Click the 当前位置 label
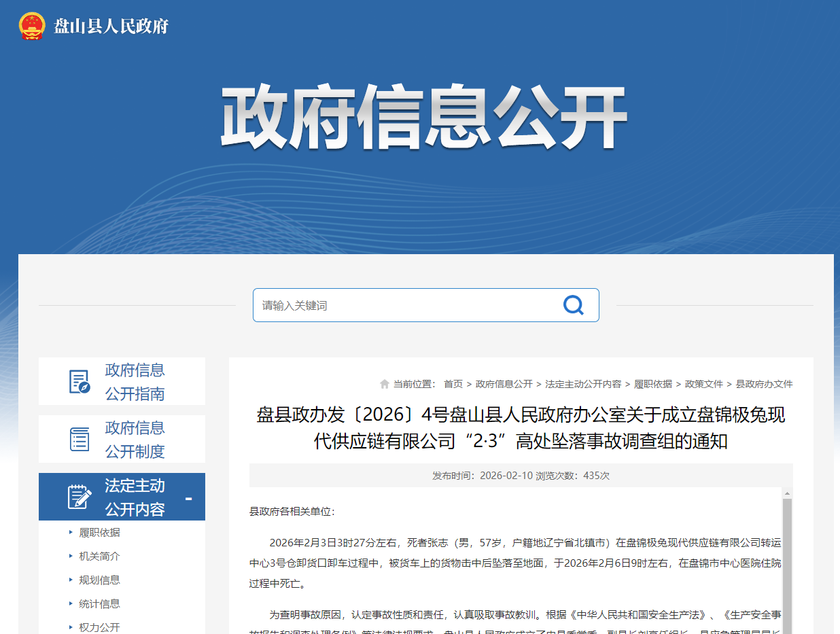The image size is (840, 634). click(415, 384)
